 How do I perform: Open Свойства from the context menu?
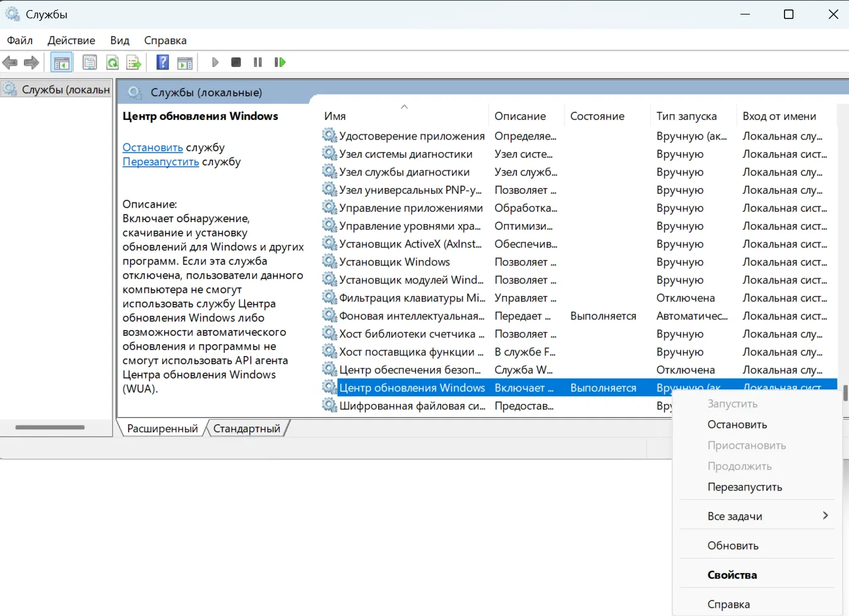(x=732, y=575)
